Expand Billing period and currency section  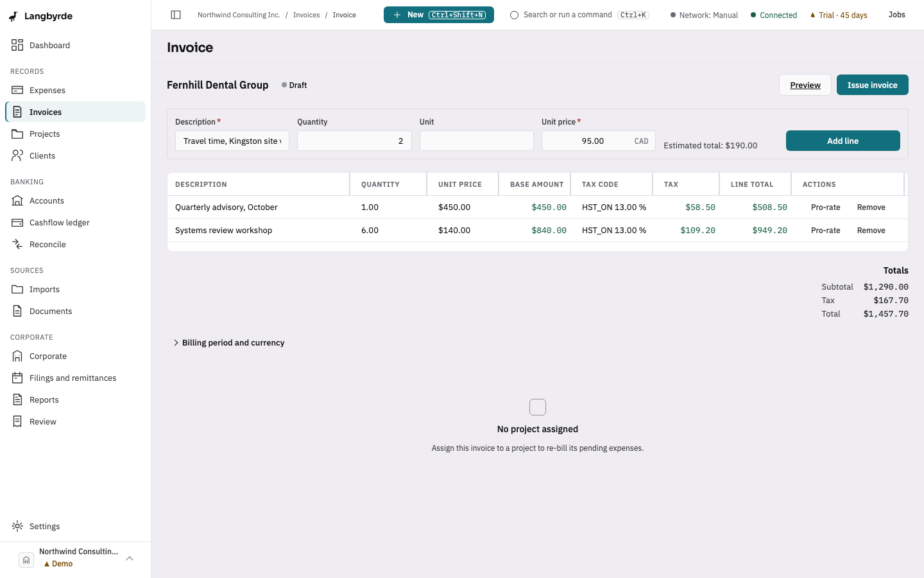pyautogui.click(x=228, y=342)
